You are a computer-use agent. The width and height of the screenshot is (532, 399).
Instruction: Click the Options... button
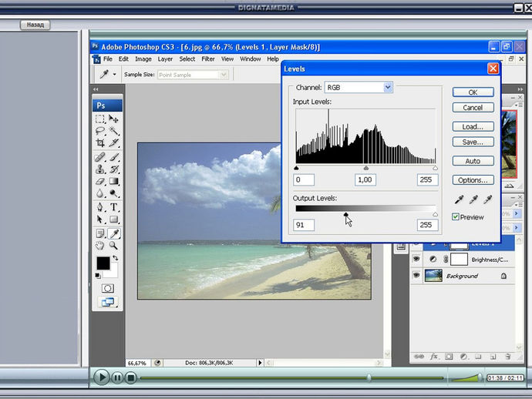point(473,180)
